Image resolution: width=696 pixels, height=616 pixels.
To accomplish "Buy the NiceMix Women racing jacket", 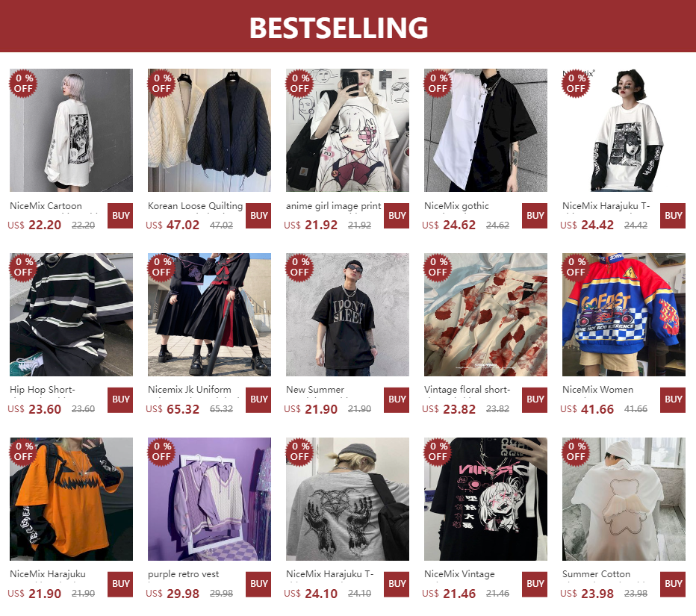I will 673,399.
